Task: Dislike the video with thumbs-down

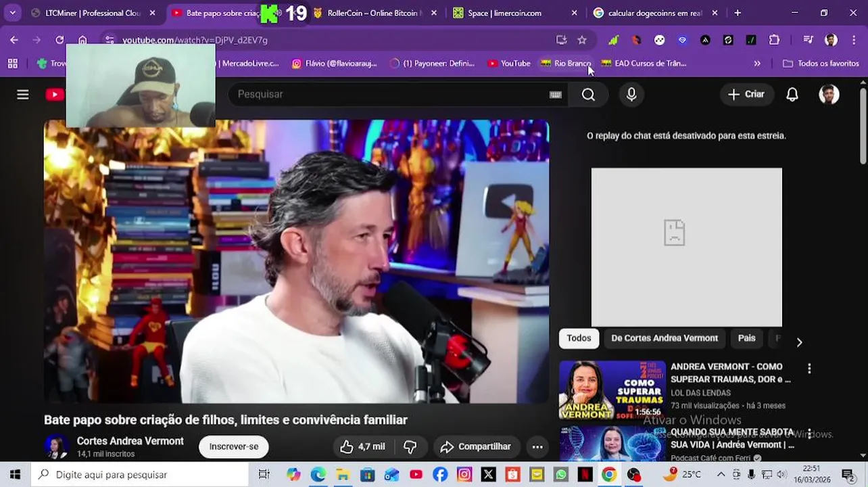Action: click(x=410, y=446)
